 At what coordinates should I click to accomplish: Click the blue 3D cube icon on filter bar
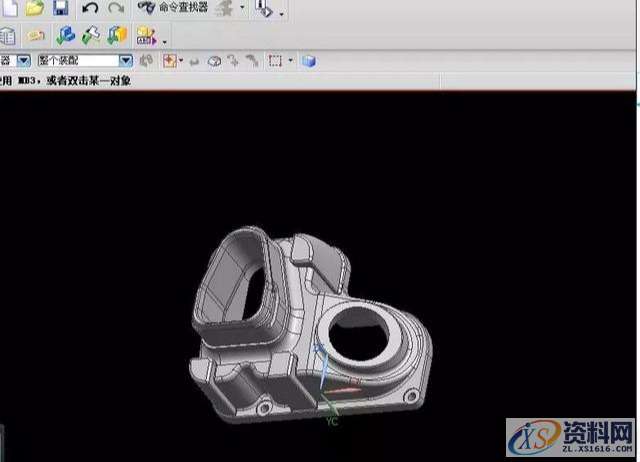click(x=309, y=61)
